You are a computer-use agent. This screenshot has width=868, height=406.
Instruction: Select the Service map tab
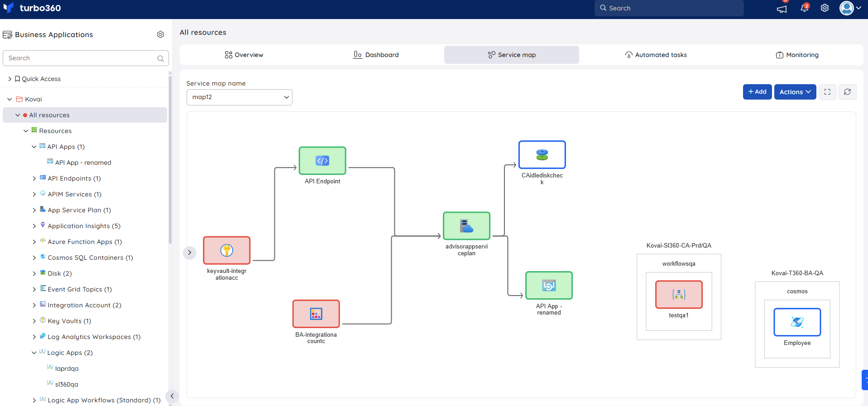click(x=512, y=55)
